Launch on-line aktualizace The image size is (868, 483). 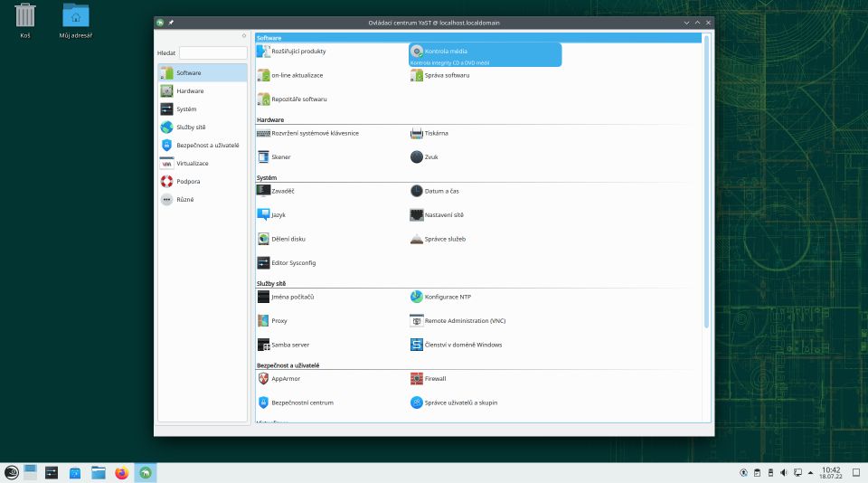[290, 75]
